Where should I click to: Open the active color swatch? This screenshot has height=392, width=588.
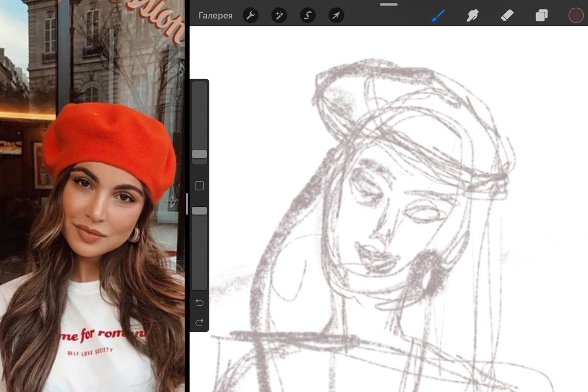(x=576, y=16)
